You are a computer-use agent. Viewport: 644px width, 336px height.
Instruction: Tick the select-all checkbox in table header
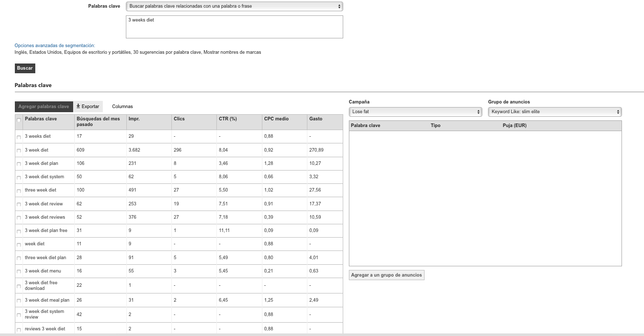tap(19, 120)
